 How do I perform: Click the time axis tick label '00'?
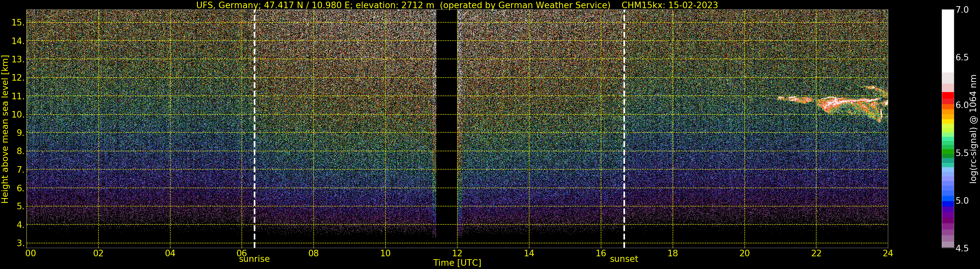pyautogui.click(x=31, y=253)
